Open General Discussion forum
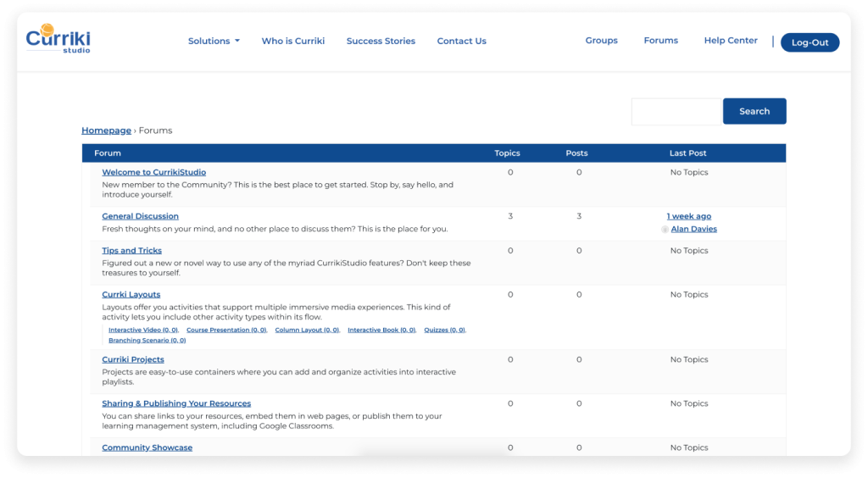The height and width of the screenshot is (478, 868). pos(140,216)
